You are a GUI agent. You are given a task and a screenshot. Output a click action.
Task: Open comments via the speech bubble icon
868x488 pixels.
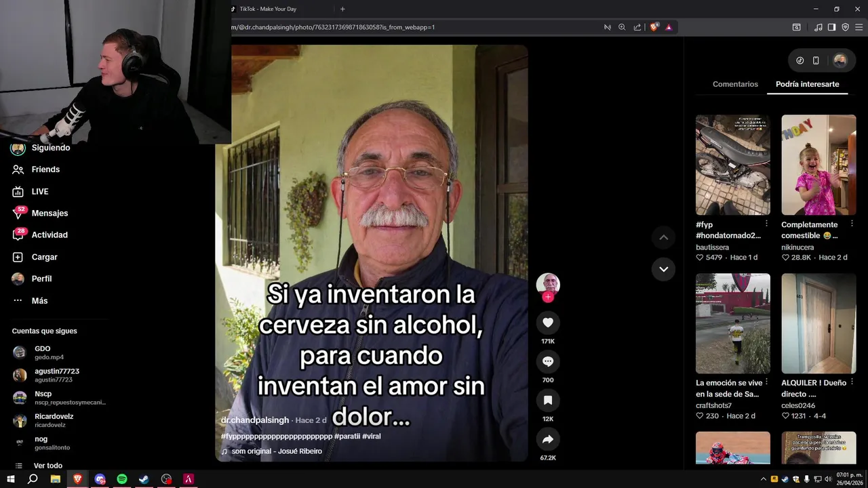click(x=548, y=361)
